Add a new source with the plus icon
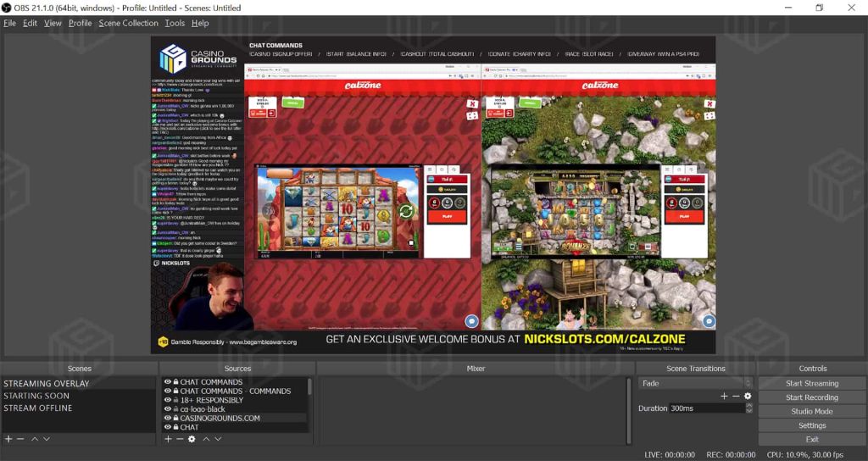868x461 pixels. pyautogui.click(x=168, y=439)
